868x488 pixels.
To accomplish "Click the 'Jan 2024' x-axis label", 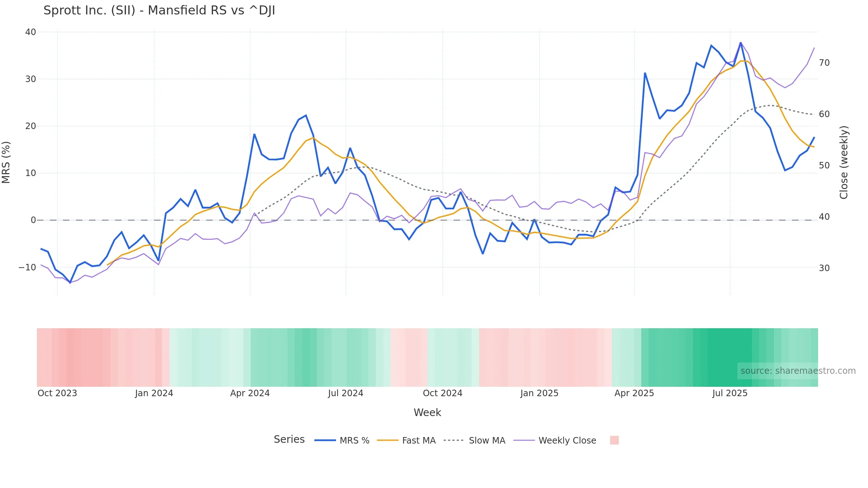I will pyautogui.click(x=154, y=393).
